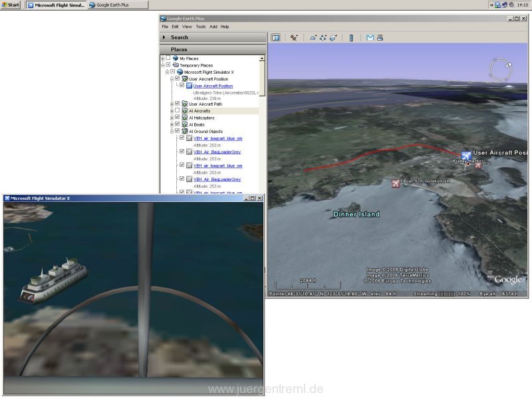
Task: Switch to Google Earth Plus taskbar button
Action: [118, 5]
